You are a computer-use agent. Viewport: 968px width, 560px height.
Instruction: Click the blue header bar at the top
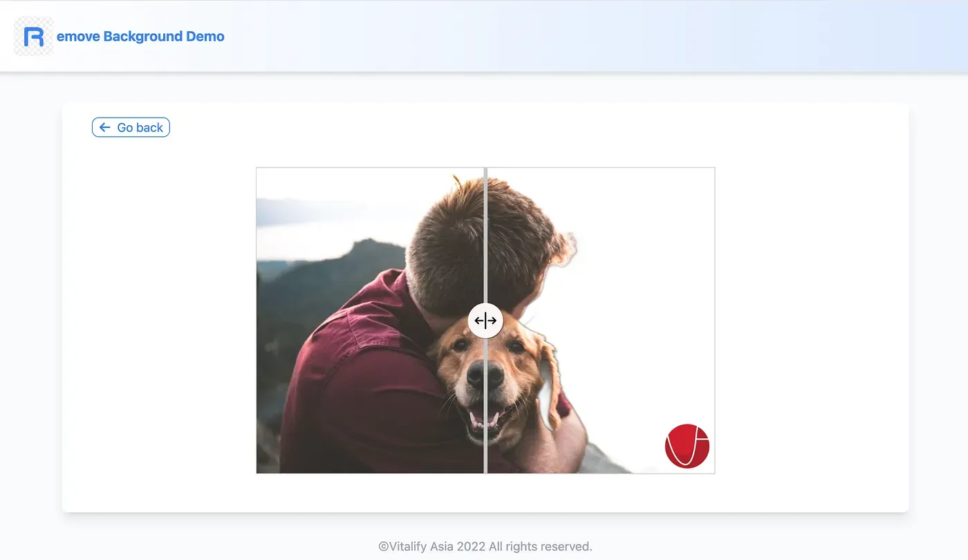[622, 35]
